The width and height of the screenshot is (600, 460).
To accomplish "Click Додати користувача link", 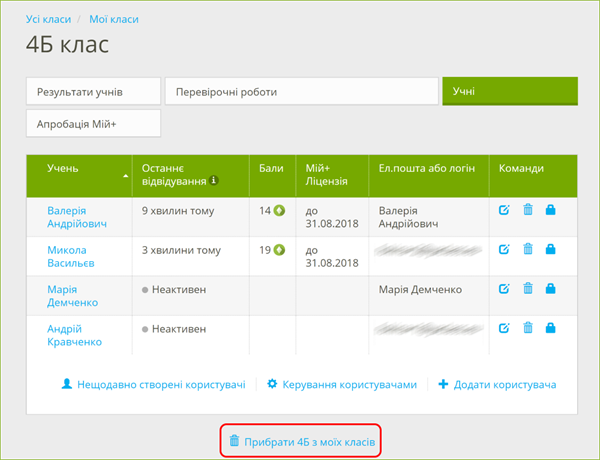I will click(x=505, y=384).
